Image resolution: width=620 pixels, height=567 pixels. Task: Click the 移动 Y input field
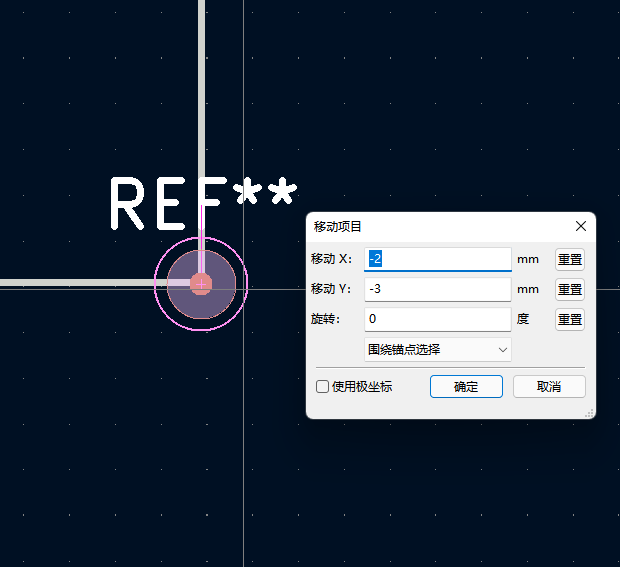click(x=438, y=289)
